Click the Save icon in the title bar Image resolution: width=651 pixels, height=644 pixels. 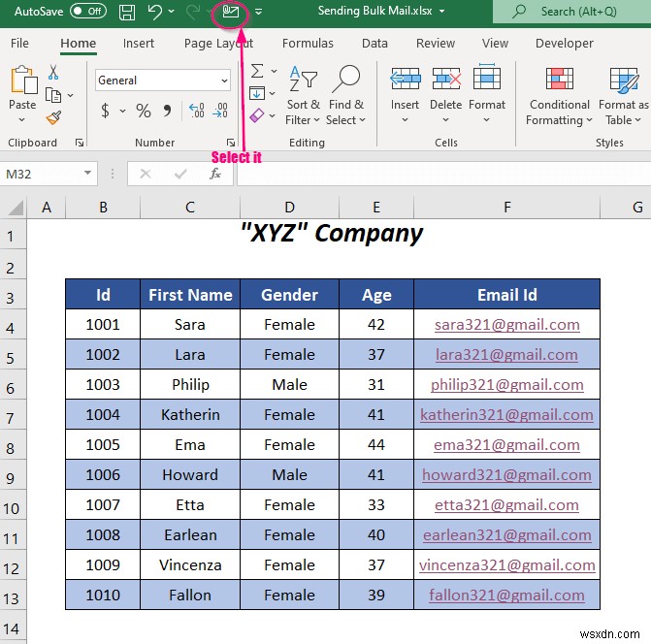(127, 12)
